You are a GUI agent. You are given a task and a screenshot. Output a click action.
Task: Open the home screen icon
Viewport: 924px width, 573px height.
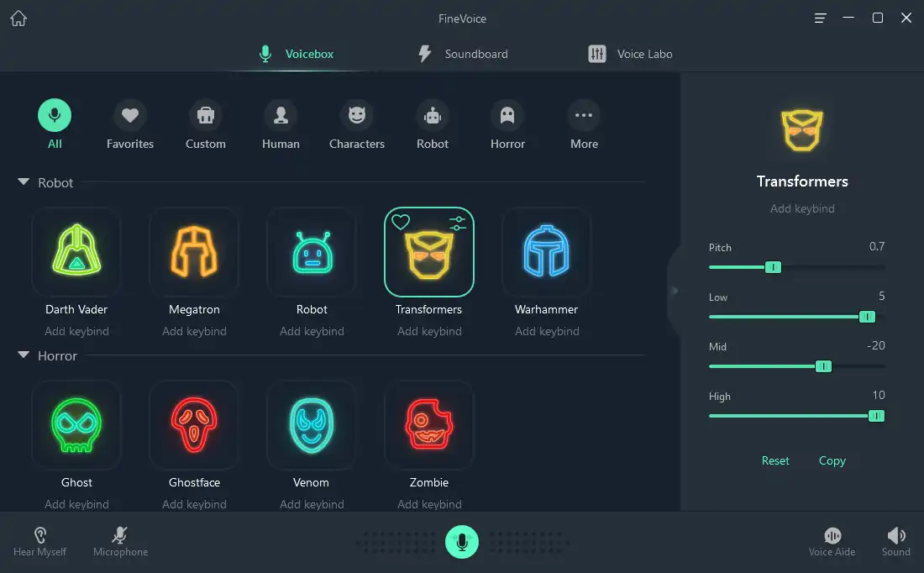click(x=18, y=18)
